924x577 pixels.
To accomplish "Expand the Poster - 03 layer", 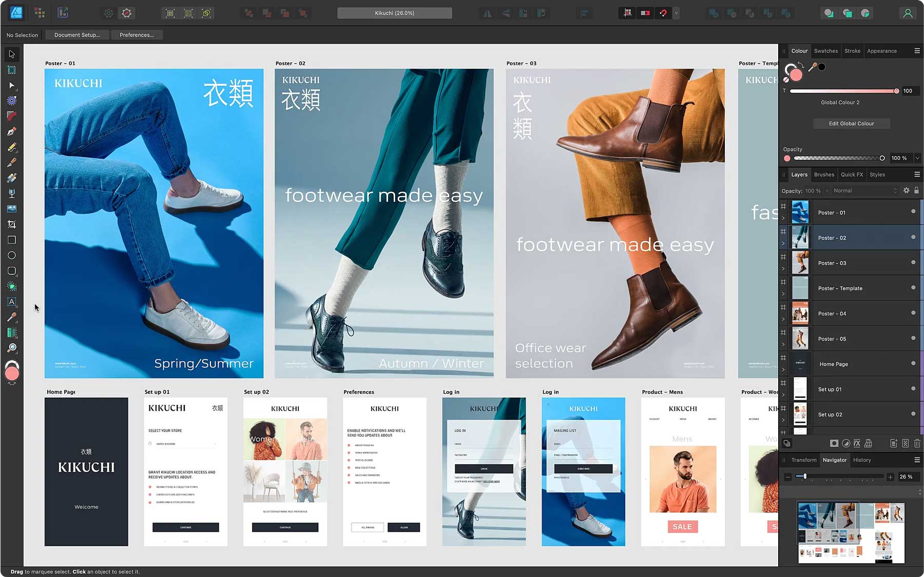I will point(783,268).
